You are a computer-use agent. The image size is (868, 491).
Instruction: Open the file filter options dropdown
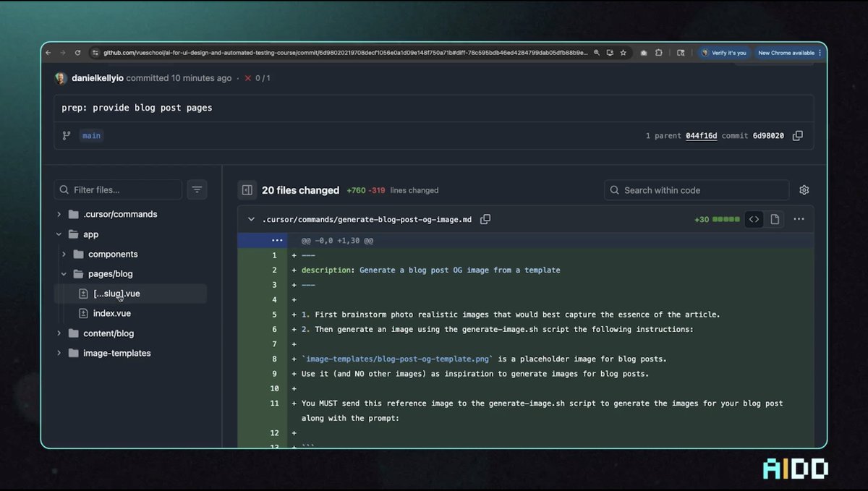pos(197,189)
